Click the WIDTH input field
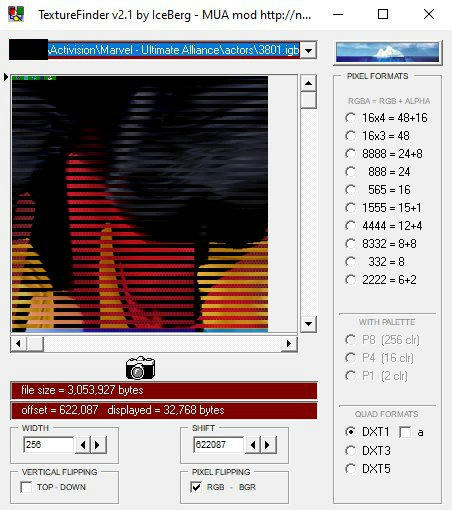The image size is (452, 510). coord(49,445)
